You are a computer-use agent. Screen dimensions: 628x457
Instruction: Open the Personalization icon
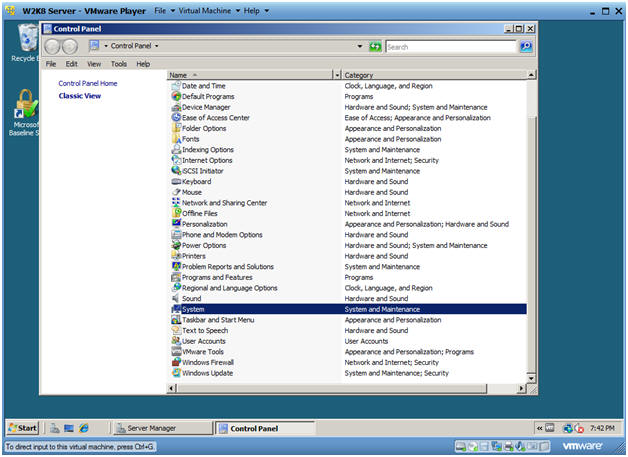coord(176,224)
